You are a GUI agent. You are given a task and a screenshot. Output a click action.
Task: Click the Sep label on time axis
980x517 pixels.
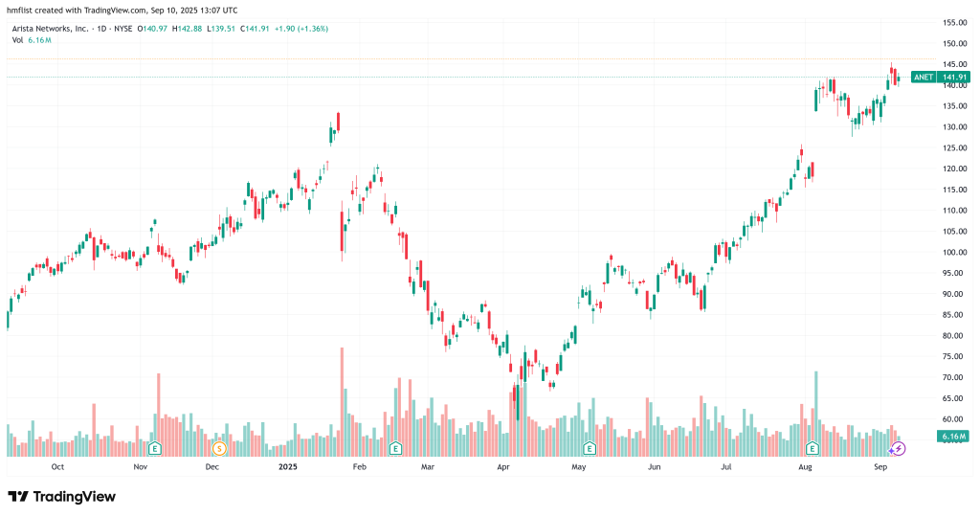pyautogui.click(x=880, y=467)
